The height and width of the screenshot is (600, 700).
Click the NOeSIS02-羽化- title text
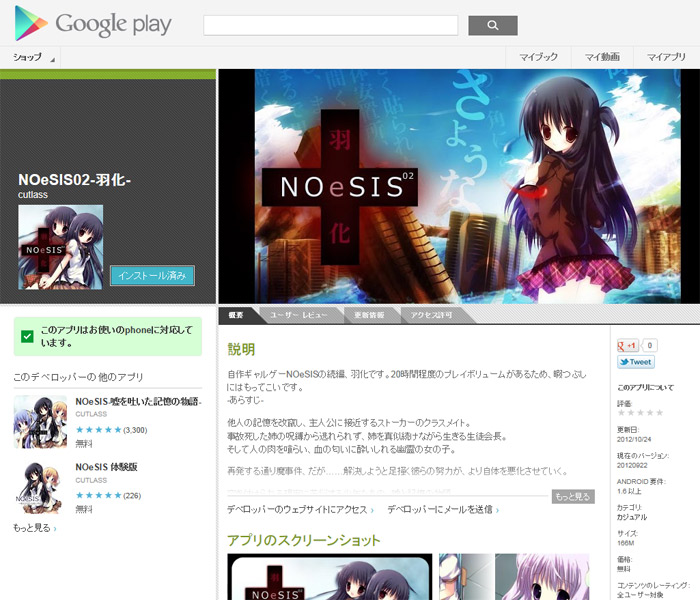(74, 179)
